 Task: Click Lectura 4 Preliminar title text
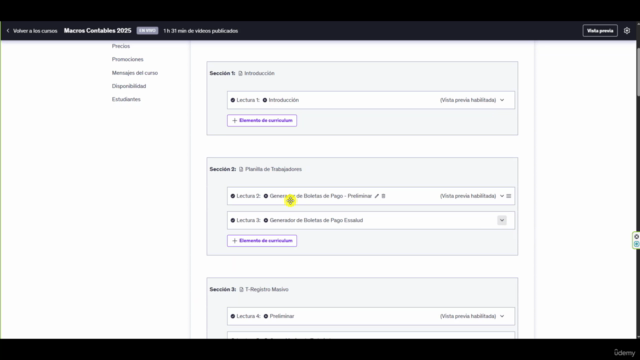point(282,316)
